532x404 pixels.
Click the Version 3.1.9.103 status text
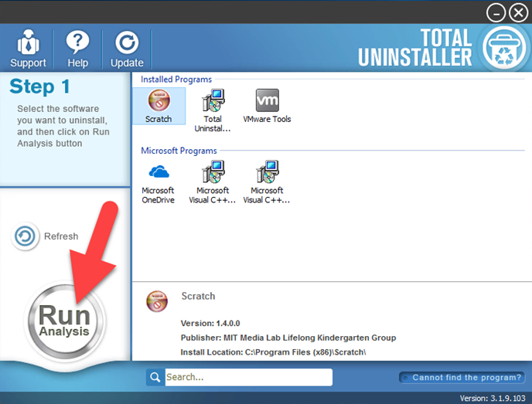pos(493,399)
